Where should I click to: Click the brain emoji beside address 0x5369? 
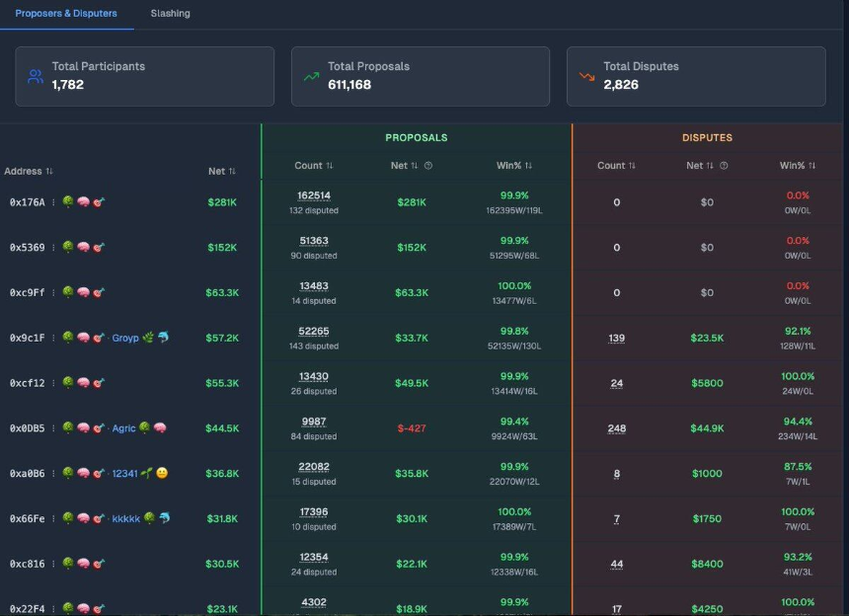pos(83,247)
